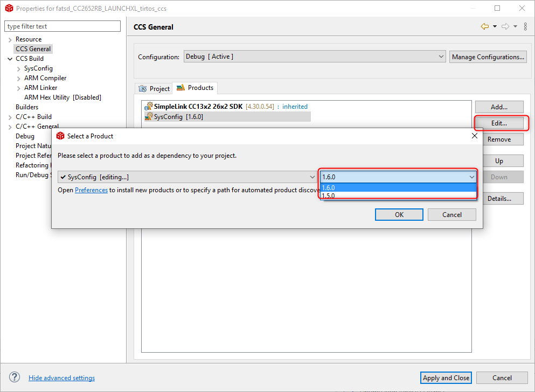Select Builders in the tree

coord(27,107)
